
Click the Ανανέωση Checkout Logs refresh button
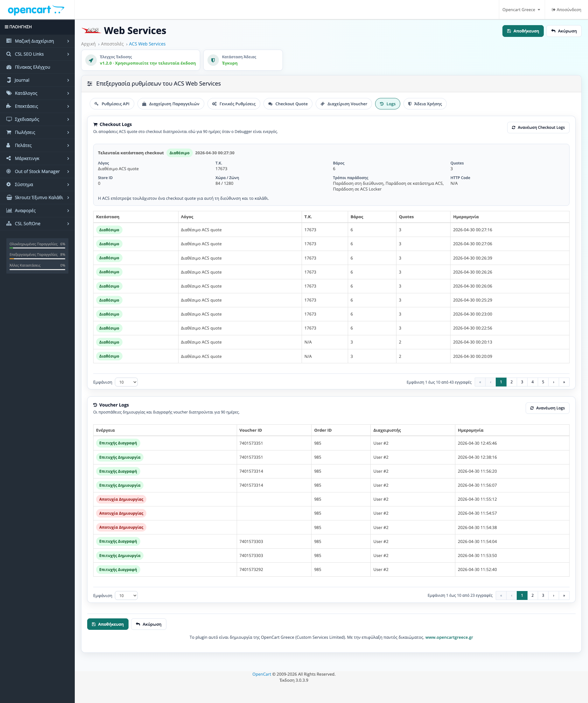[x=538, y=128]
